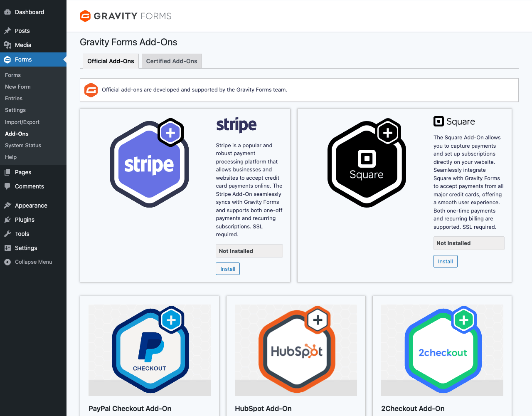The image size is (532, 416).
Task: Open the Import/Export submenu link
Action: [x=22, y=122]
